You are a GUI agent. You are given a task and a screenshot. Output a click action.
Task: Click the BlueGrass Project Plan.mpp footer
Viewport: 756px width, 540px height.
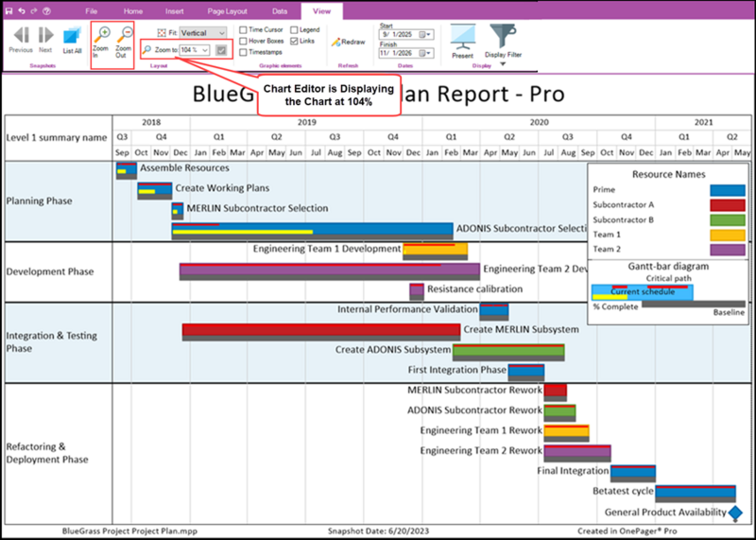129,531
